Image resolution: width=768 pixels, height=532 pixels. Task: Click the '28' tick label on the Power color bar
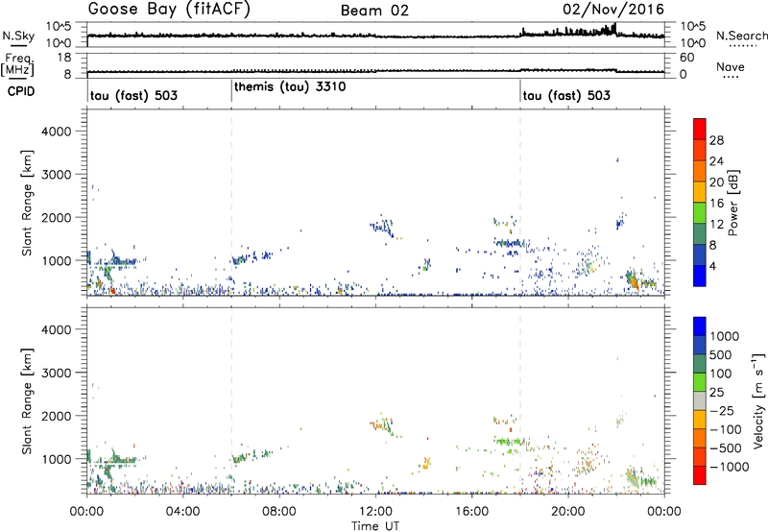[716, 140]
